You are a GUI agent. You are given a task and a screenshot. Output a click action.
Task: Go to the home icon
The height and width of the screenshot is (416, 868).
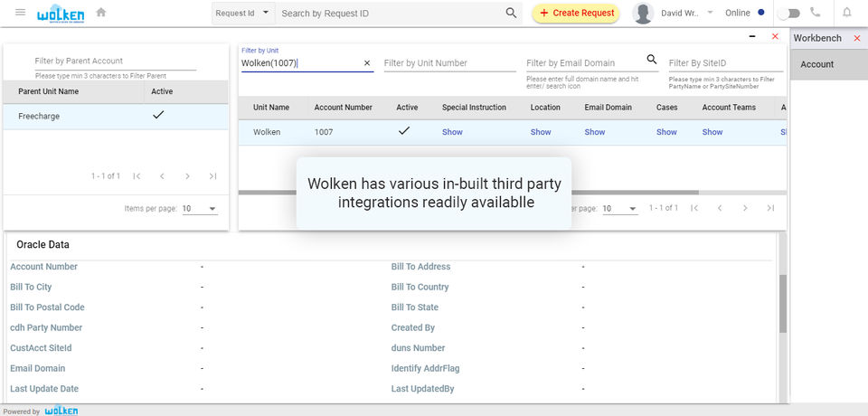pos(100,12)
